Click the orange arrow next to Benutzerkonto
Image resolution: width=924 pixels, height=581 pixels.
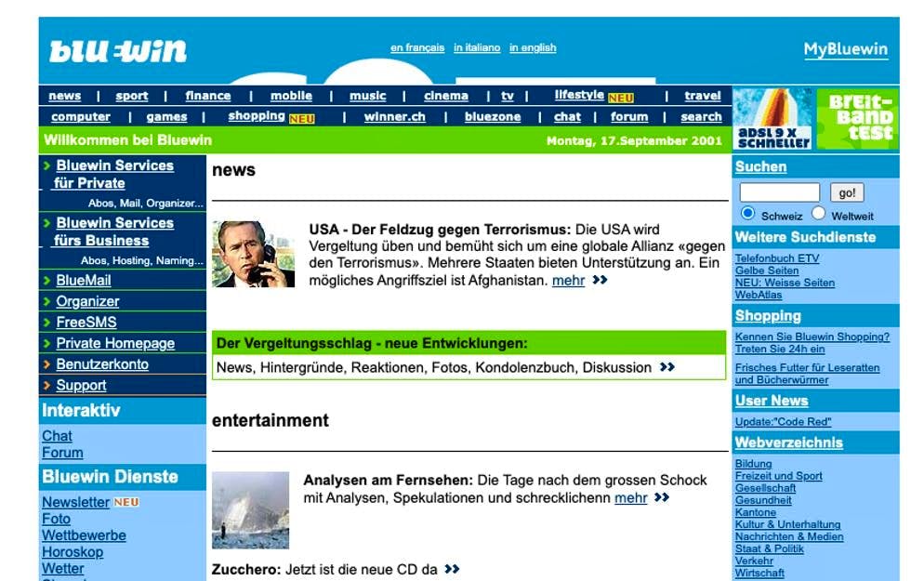47,364
